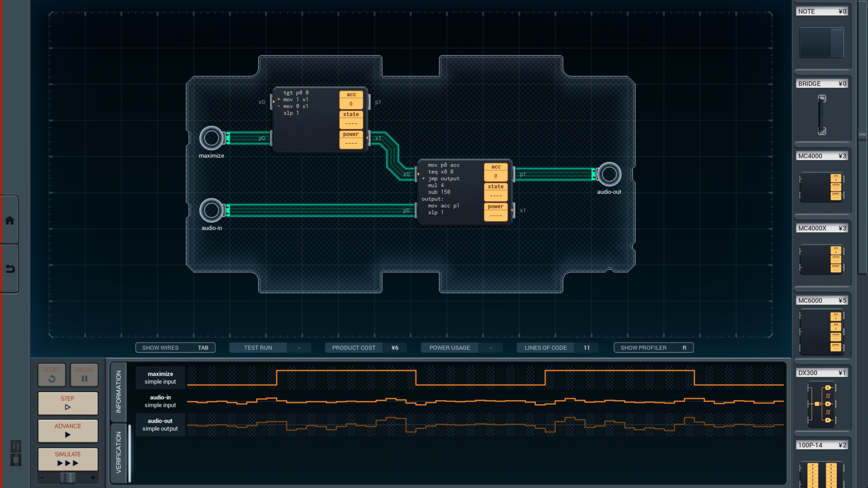Image resolution: width=868 pixels, height=488 pixels.
Task: Select the MC4000X microcontroller part
Action: (x=821, y=259)
